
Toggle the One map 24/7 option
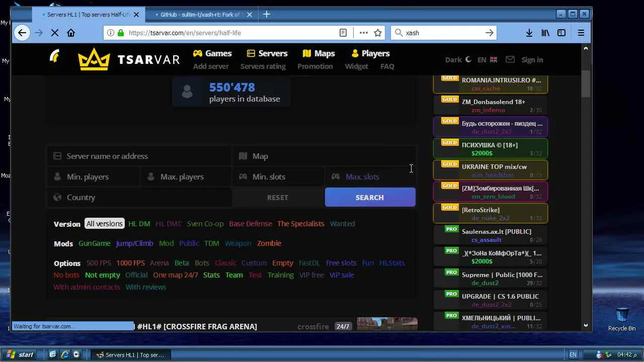[x=176, y=275]
